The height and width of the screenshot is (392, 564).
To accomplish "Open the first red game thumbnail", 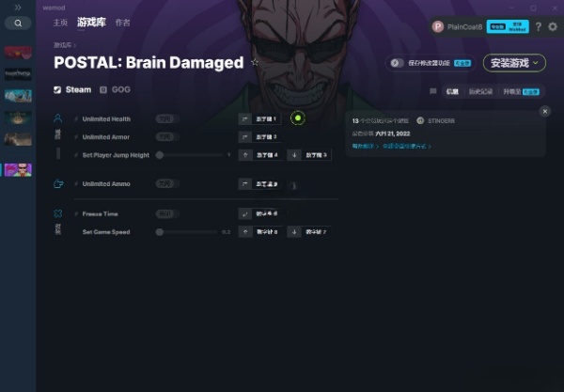I will (18, 53).
